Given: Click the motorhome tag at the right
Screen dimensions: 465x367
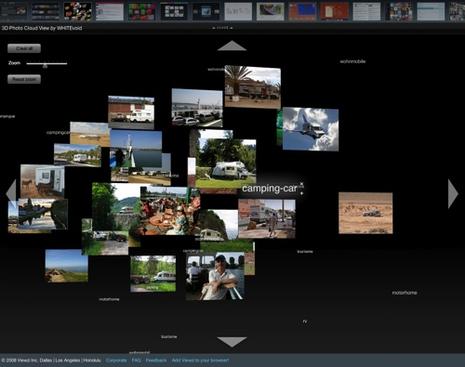Looking at the screenshot, I should (x=404, y=293).
